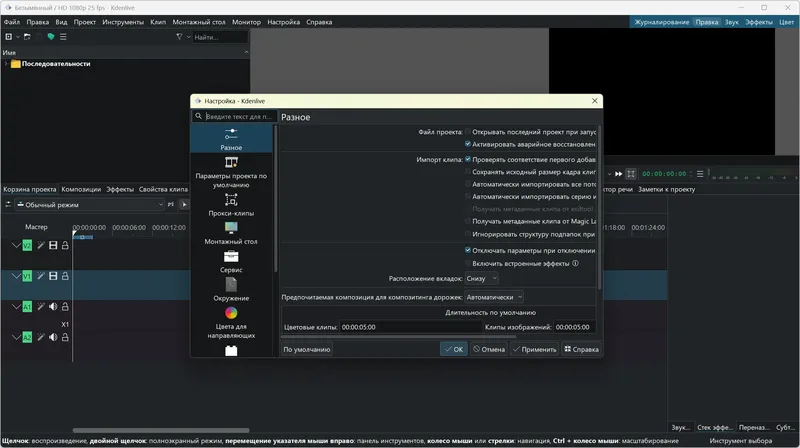Lock track A2 with the padlock icon

(x=65, y=337)
